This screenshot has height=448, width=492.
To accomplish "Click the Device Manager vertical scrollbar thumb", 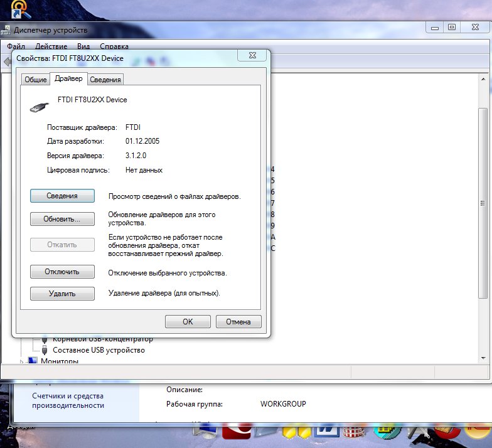I will pyautogui.click(x=483, y=203).
